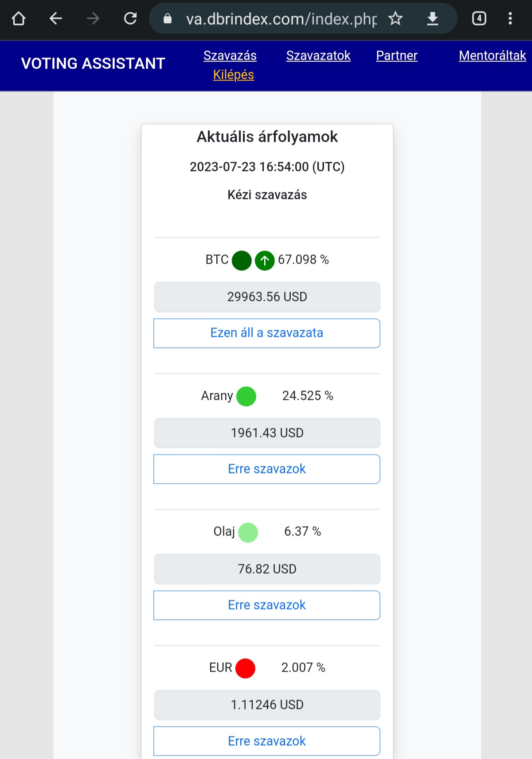Open the Szavazás menu link
Image resolution: width=532 pixels, height=759 pixels.
(x=230, y=56)
